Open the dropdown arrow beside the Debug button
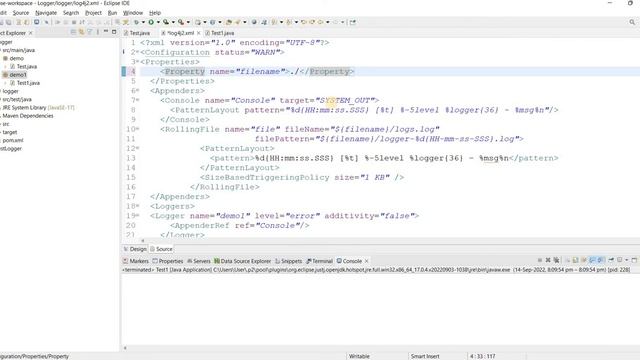 click(x=143, y=22)
